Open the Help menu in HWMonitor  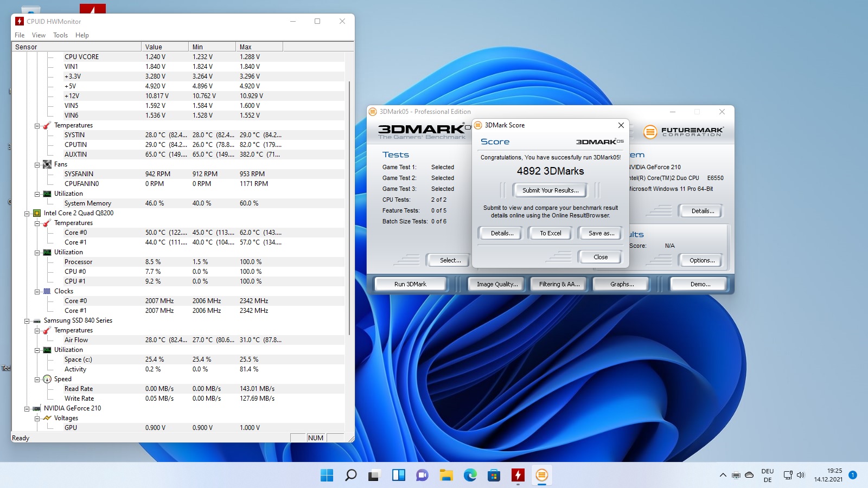click(x=82, y=35)
